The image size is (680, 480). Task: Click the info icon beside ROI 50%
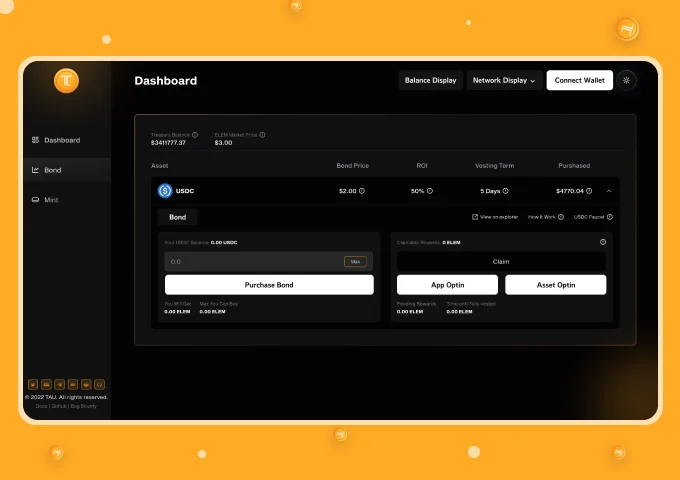433,190
